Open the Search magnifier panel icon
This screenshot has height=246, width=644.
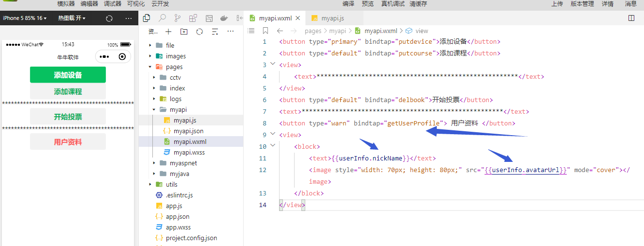(162, 18)
